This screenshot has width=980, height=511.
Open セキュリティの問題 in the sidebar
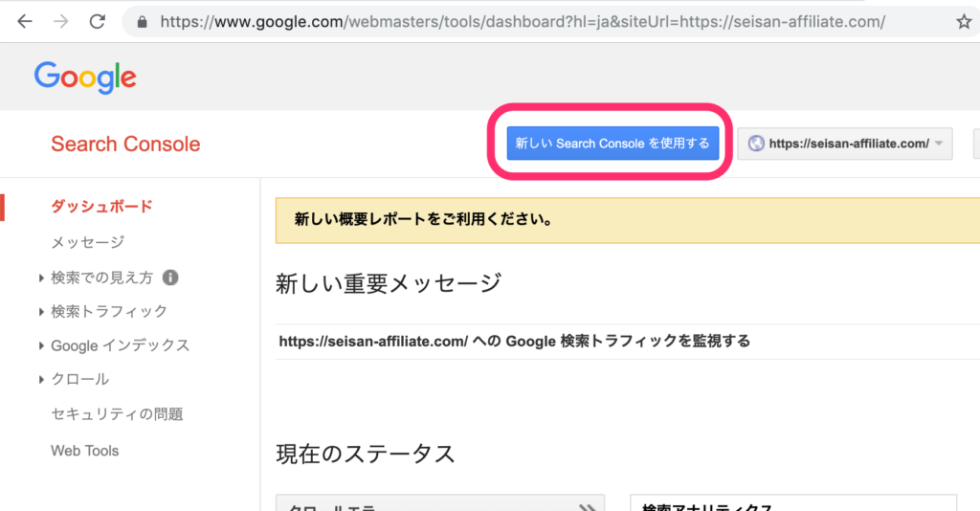[x=117, y=414]
